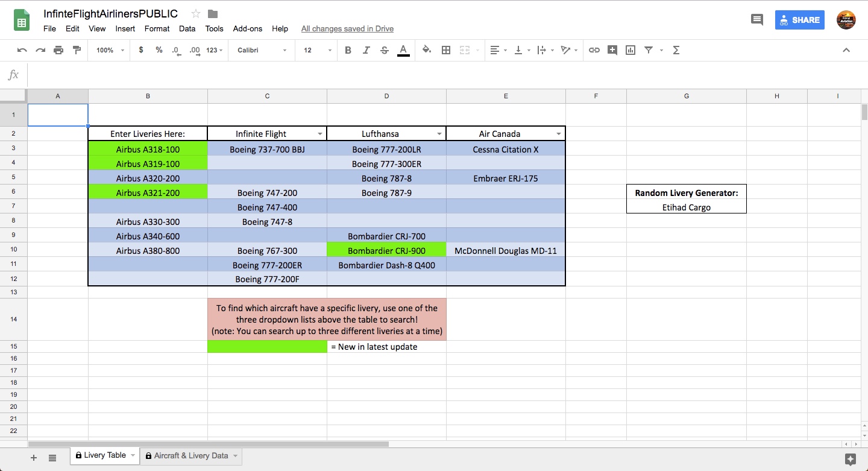The height and width of the screenshot is (471, 868).
Task: Insert a comment from the toolbar
Action: (612, 50)
